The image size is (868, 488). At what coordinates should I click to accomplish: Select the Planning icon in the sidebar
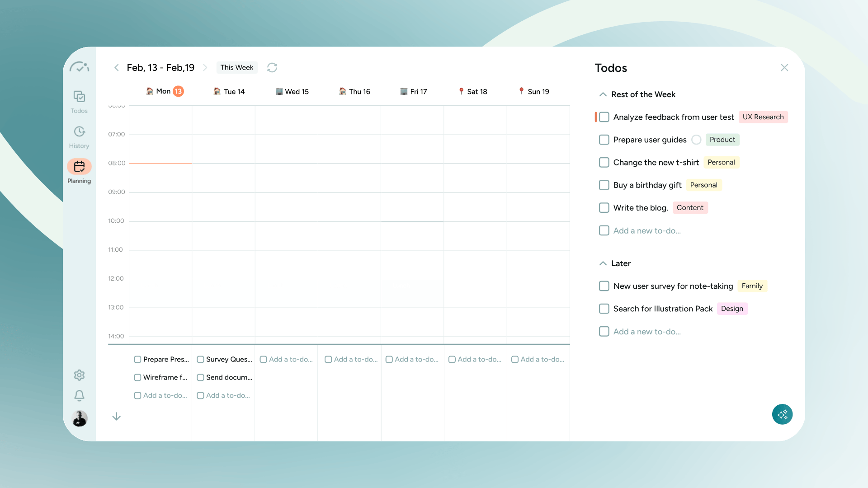click(x=79, y=167)
